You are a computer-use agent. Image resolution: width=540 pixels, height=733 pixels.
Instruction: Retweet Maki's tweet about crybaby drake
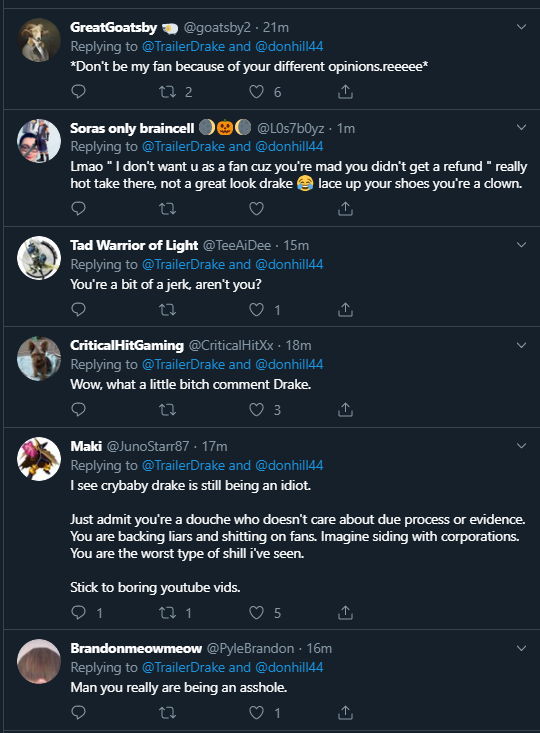[167, 612]
